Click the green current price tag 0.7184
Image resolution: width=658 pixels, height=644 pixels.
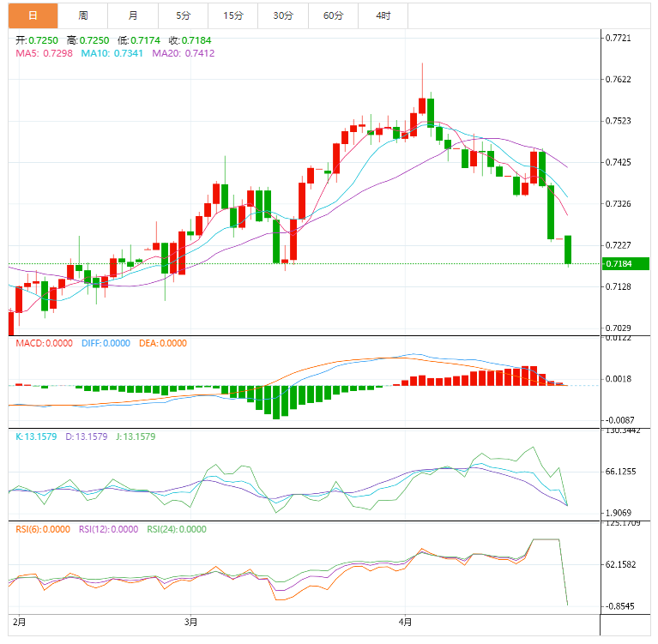[x=625, y=264]
